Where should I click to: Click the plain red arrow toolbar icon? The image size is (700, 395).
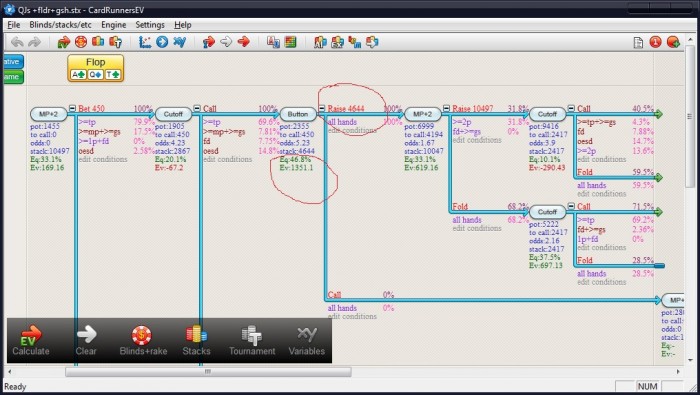[243, 42]
